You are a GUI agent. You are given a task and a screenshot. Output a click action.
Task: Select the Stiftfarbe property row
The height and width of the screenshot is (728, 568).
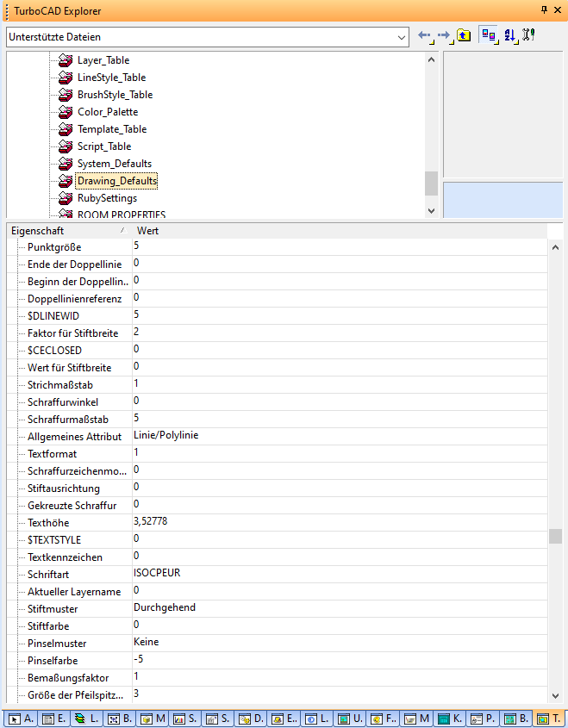point(278,625)
